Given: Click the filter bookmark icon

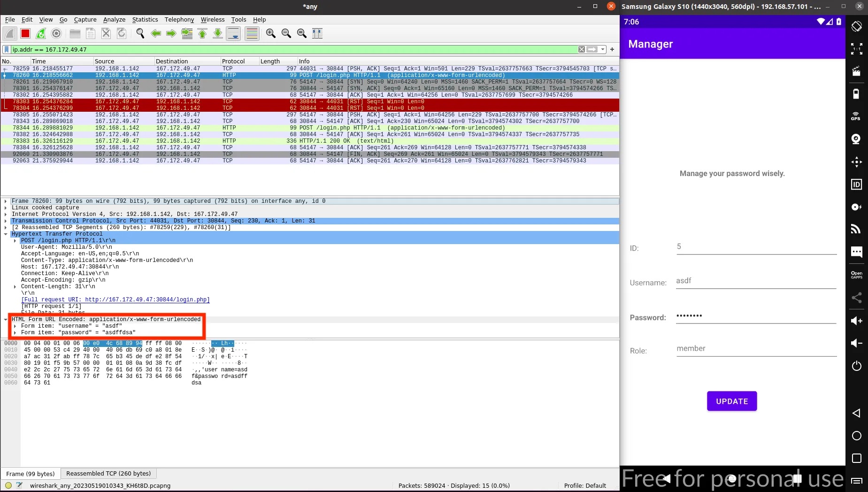Looking at the screenshot, I should click(x=7, y=49).
